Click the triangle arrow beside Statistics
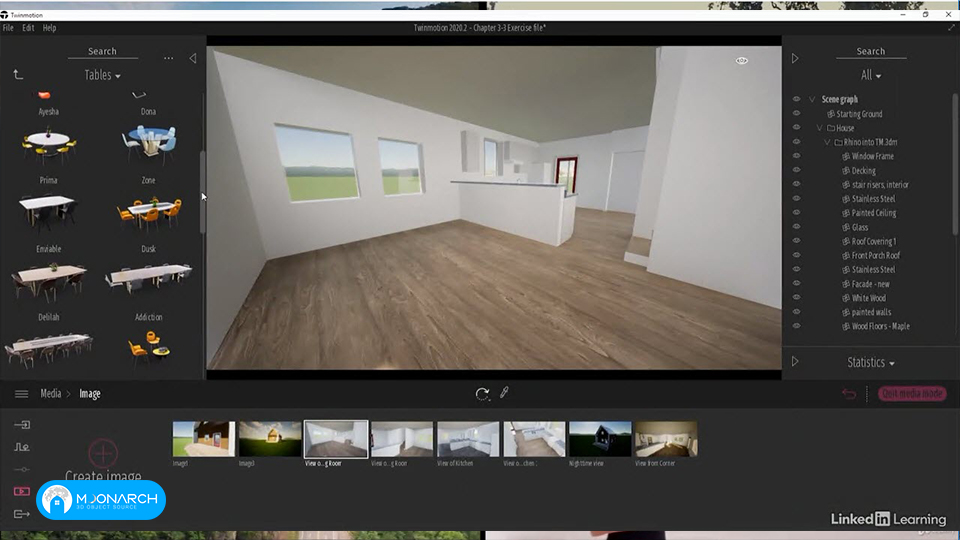Viewport: 960px width, 540px height. (x=795, y=362)
